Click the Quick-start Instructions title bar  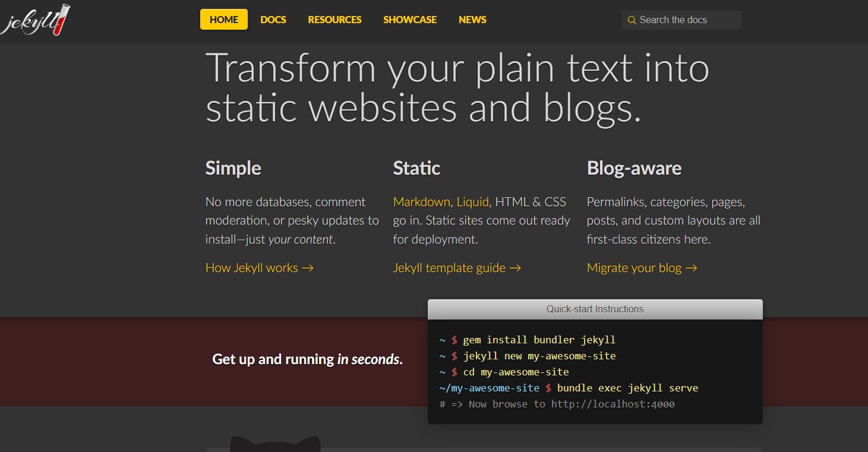(x=595, y=309)
